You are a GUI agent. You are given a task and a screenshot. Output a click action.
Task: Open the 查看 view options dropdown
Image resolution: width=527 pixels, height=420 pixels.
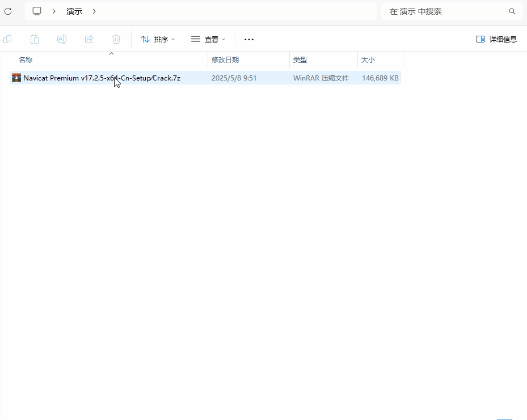coord(209,39)
